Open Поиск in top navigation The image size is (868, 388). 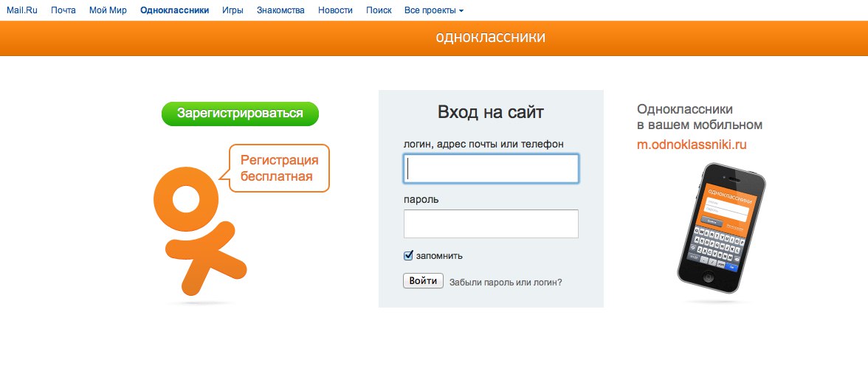[x=379, y=10]
